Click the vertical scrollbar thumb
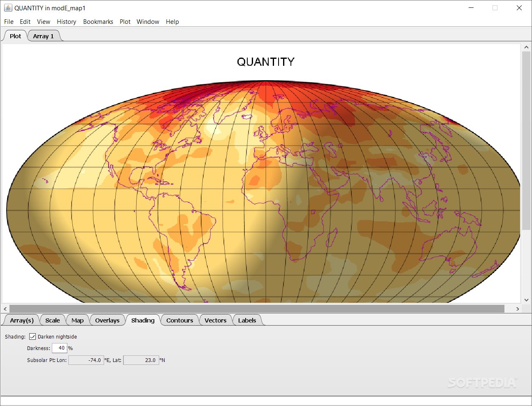 pos(526,141)
